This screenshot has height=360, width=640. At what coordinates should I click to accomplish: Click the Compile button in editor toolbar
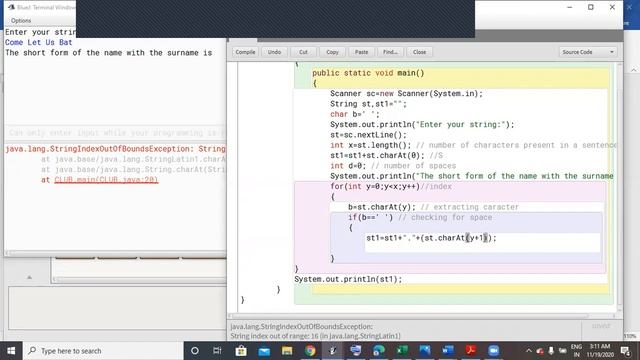point(245,52)
